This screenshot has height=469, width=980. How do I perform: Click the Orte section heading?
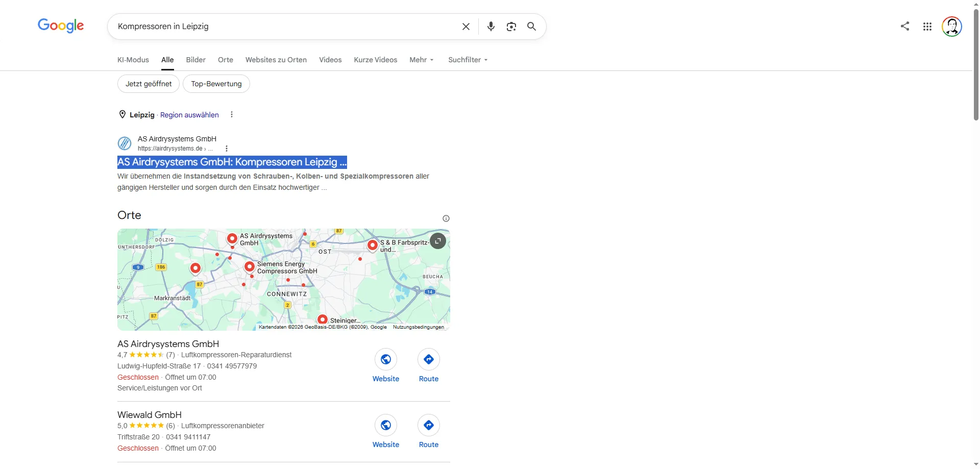pyautogui.click(x=129, y=215)
